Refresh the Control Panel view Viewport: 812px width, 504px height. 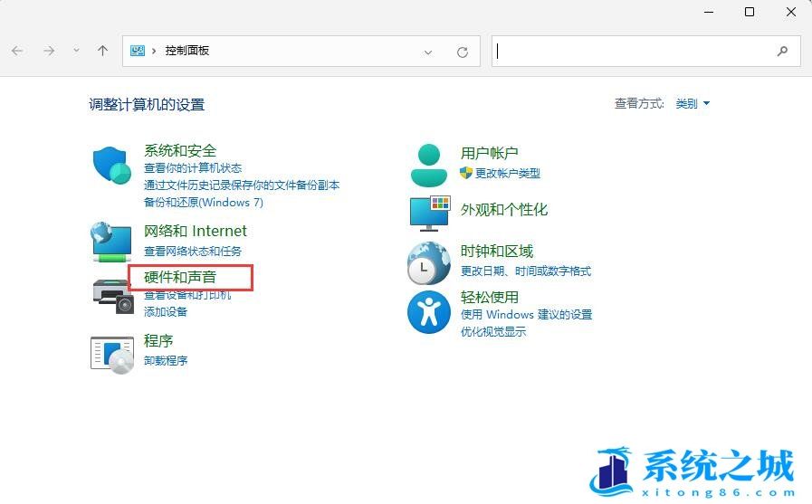point(463,52)
